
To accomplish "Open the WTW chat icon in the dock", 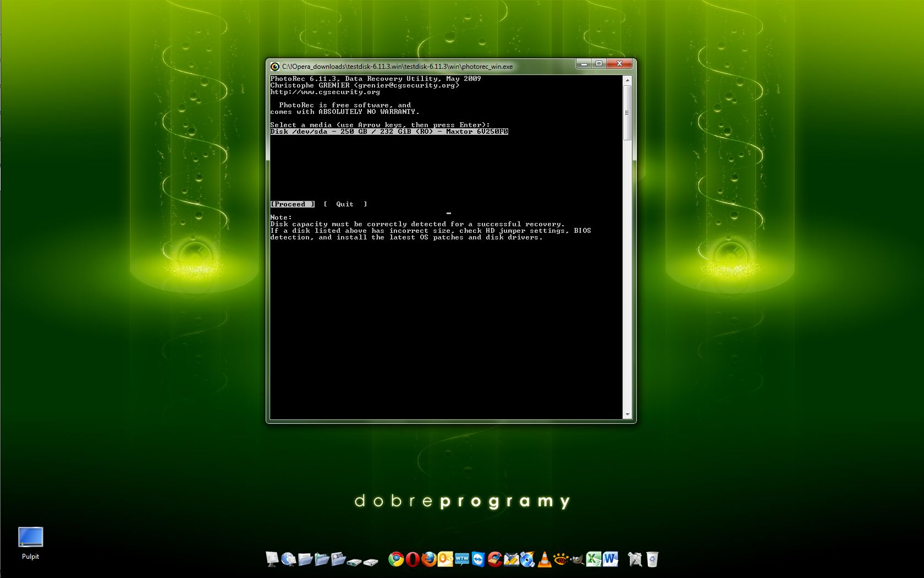I will (x=462, y=559).
